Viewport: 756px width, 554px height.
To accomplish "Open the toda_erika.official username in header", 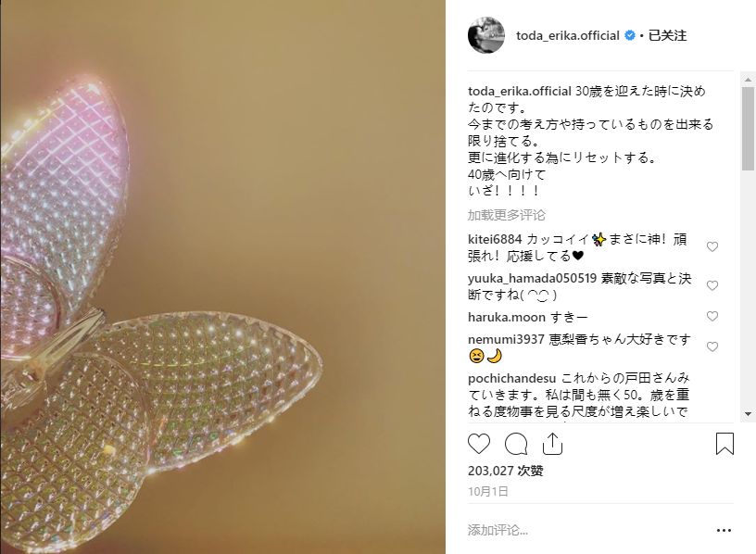I will click(568, 36).
